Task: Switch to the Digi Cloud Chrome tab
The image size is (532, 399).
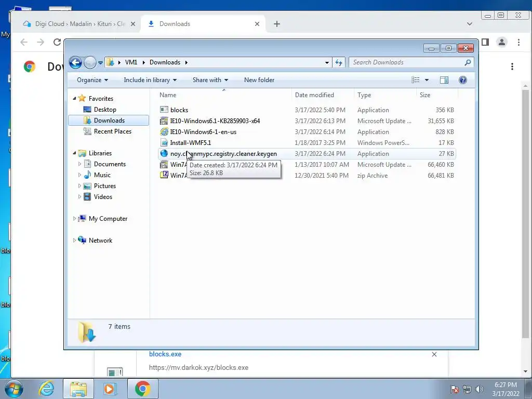Action: coord(79,24)
